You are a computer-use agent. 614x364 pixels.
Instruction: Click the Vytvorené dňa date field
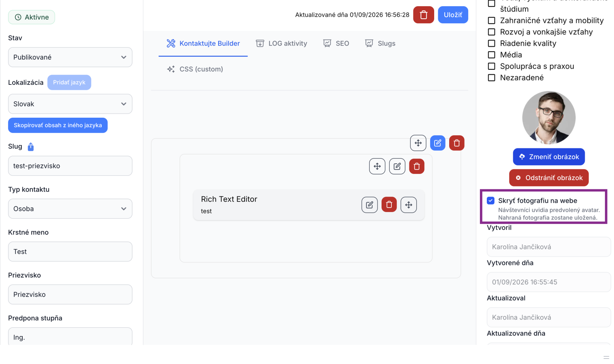click(x=549, y=282)
